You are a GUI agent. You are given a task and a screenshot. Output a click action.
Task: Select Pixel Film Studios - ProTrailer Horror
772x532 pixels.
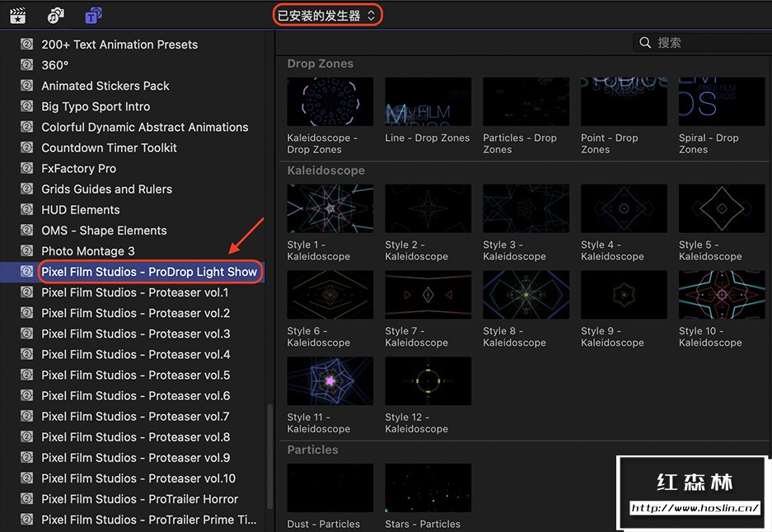click(x=140, y=499)
